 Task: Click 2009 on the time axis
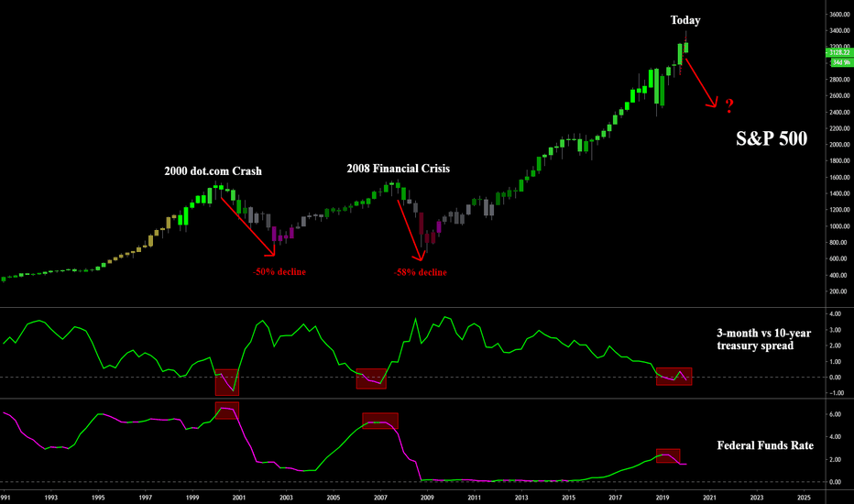click(x=427, y=498)
